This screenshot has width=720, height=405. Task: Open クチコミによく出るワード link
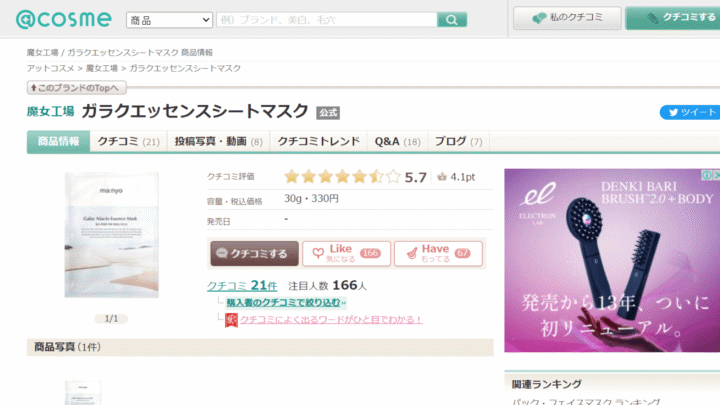point(331,320)
